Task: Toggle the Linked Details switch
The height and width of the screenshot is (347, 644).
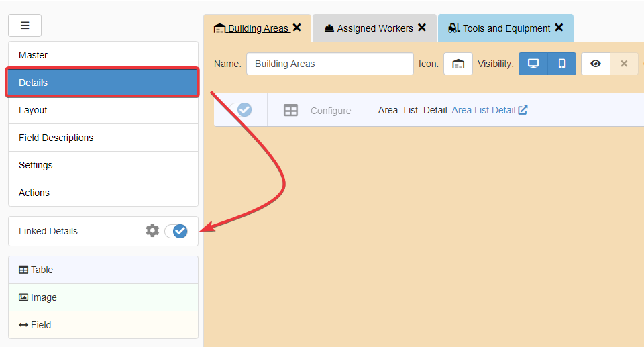Action: (x=176, y=231)
